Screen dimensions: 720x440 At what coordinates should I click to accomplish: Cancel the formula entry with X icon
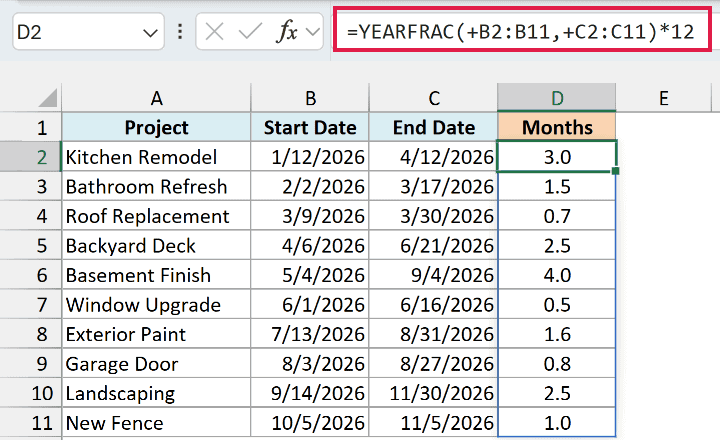pyautogui.click(x=214, y=32)
